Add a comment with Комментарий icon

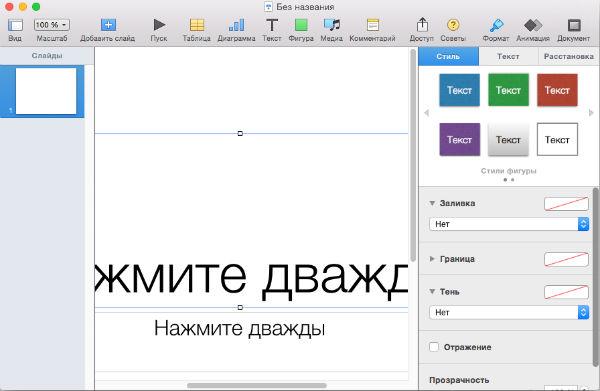click(372, 25)
